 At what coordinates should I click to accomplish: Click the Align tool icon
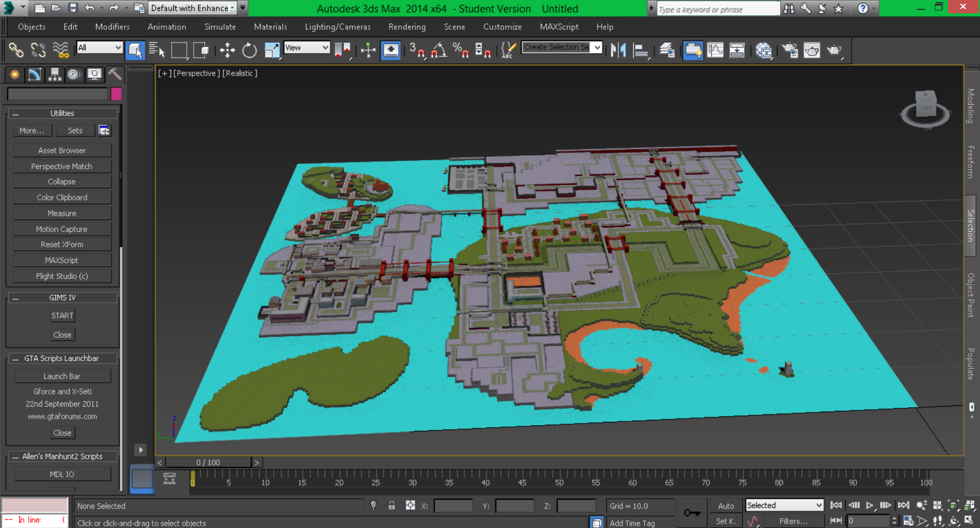tap(641, 50)
